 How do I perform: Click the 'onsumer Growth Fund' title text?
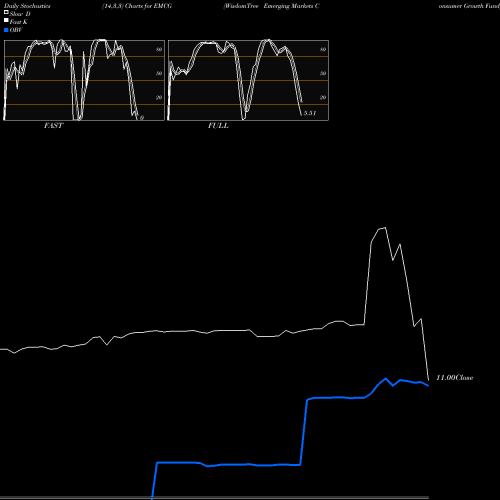pyautogui.click(x=469, y=6)
